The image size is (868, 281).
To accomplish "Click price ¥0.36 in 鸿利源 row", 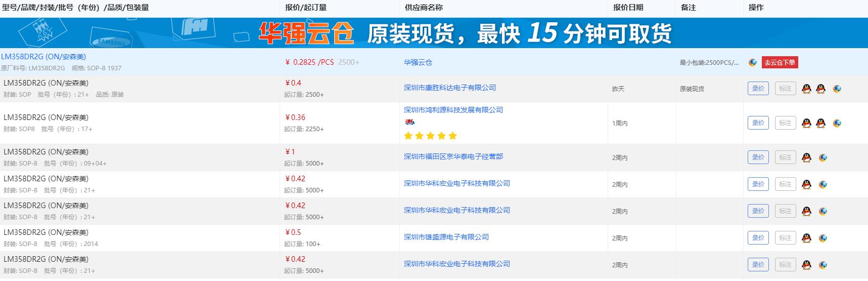I will point(295,117).
